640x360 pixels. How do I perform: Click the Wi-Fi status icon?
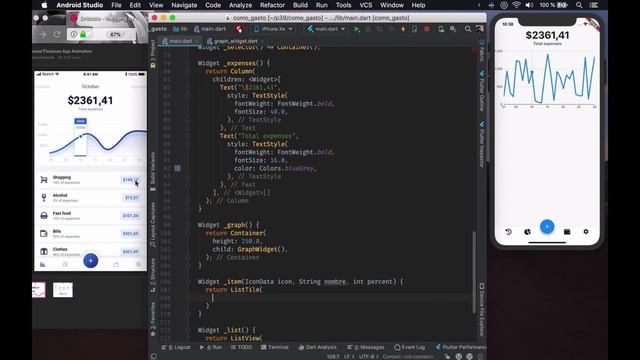(x=516, y=5)
